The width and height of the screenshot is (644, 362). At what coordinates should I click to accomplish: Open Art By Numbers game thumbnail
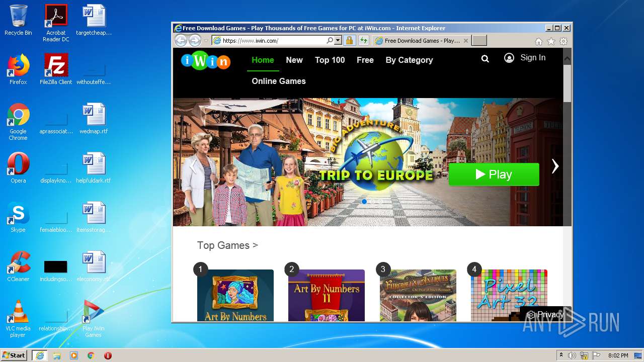click(x=235, y=296)
